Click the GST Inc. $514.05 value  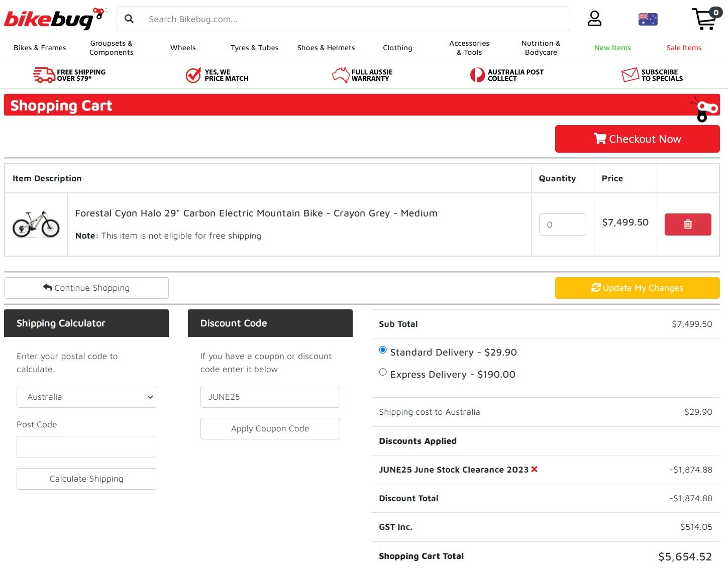696,527
